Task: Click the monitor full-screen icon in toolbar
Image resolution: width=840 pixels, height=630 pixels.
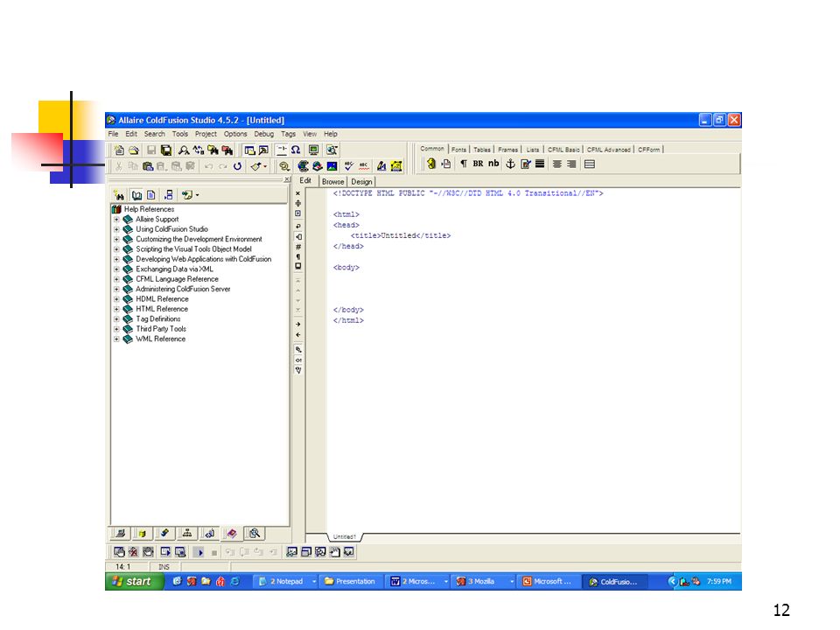Action: tap(314, 150)
